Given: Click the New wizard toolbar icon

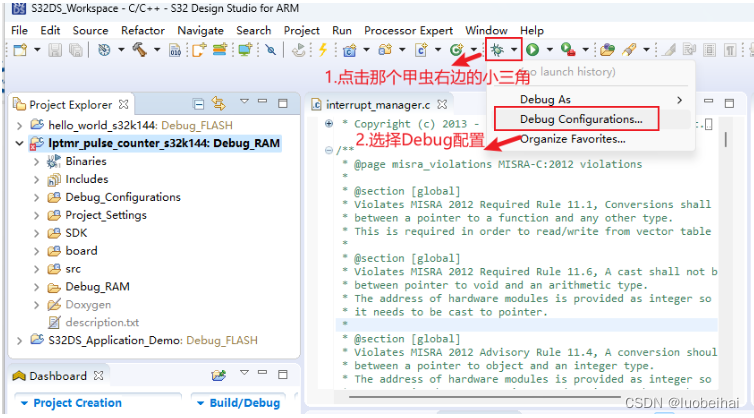Looking at the screenshot, I should pyautogui.click(x=20, y=50).
